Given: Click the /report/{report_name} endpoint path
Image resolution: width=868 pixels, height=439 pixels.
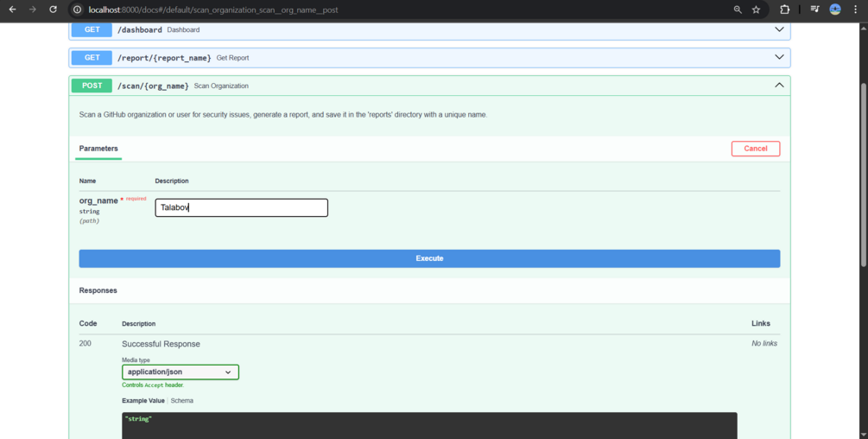Looking at the screenshot, I should point(164,58).
